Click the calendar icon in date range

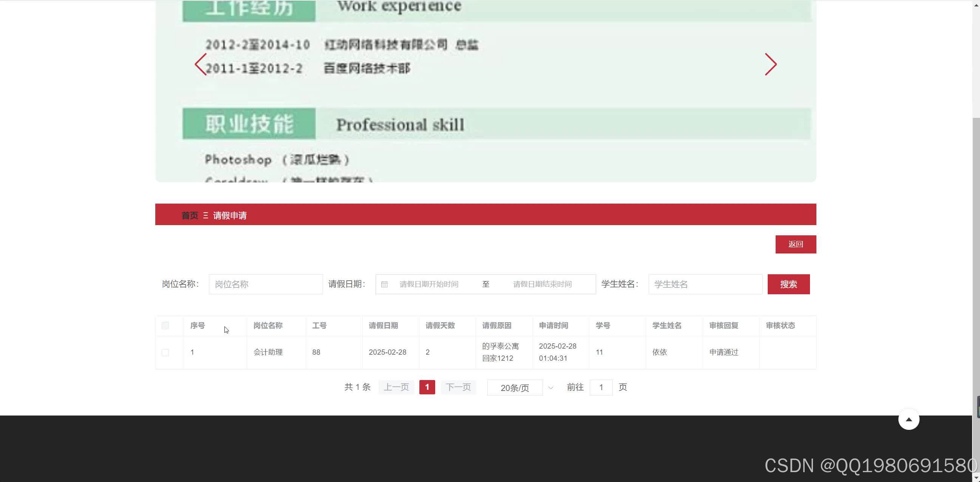point(384,284)
